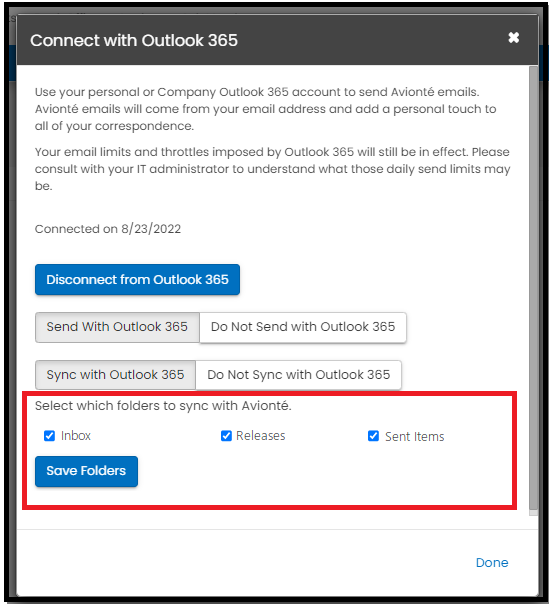Choose Do Not Sync with Outlook 365
The image size is (549, 608).
(299, 375)
